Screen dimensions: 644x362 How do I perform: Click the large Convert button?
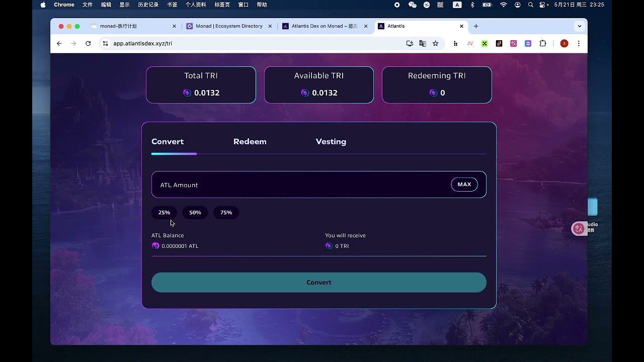tap(319, 283)
